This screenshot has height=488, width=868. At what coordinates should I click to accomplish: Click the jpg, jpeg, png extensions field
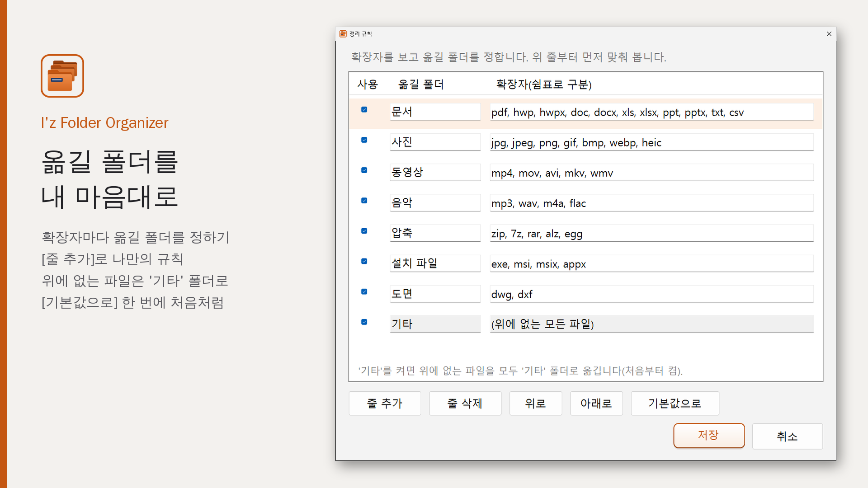(651, 142)
